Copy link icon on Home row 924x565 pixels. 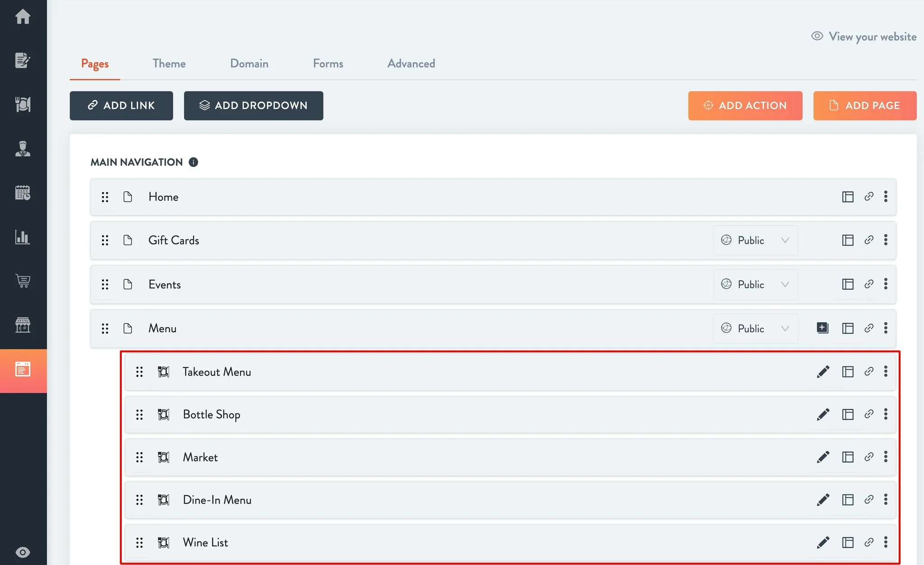pyautogui.click(x=869, y=196)
